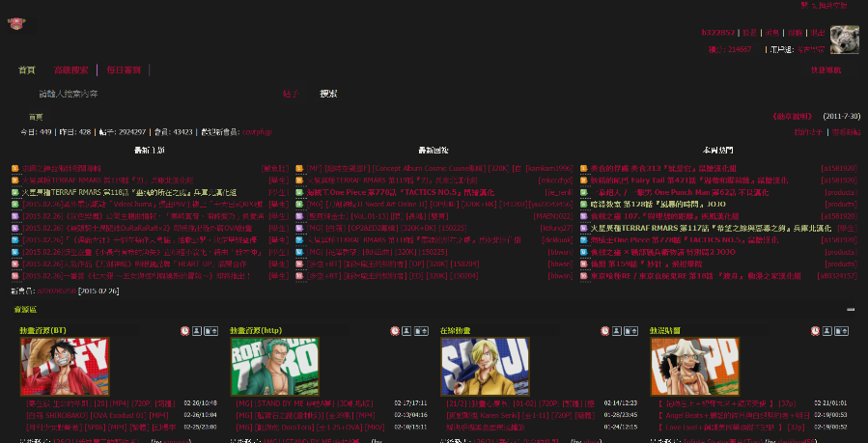
Task: Click the 搜索 search button
Action: click(x=329, y=94)
